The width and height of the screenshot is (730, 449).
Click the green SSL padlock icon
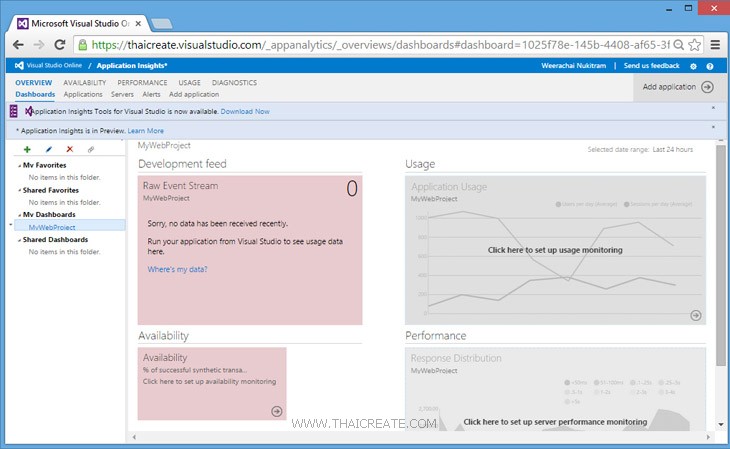click(83, 45)
